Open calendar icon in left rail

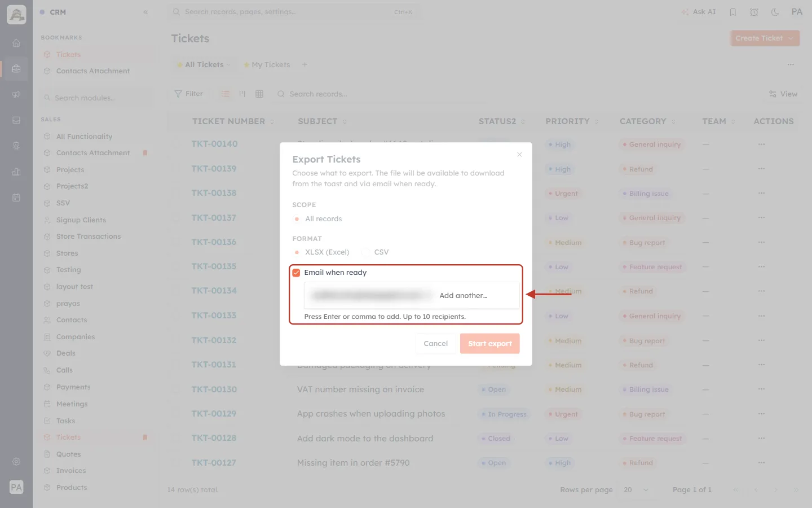(16, 198)
